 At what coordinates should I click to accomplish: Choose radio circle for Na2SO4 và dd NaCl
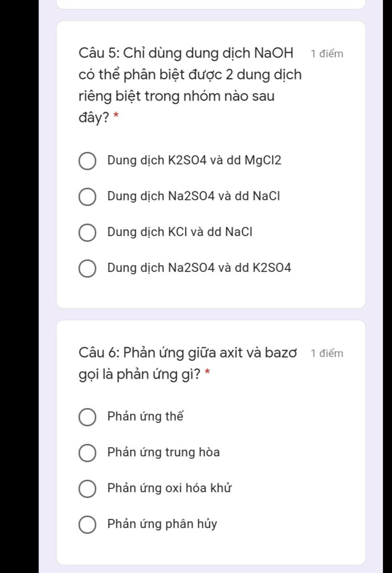(x=87, y=197)
